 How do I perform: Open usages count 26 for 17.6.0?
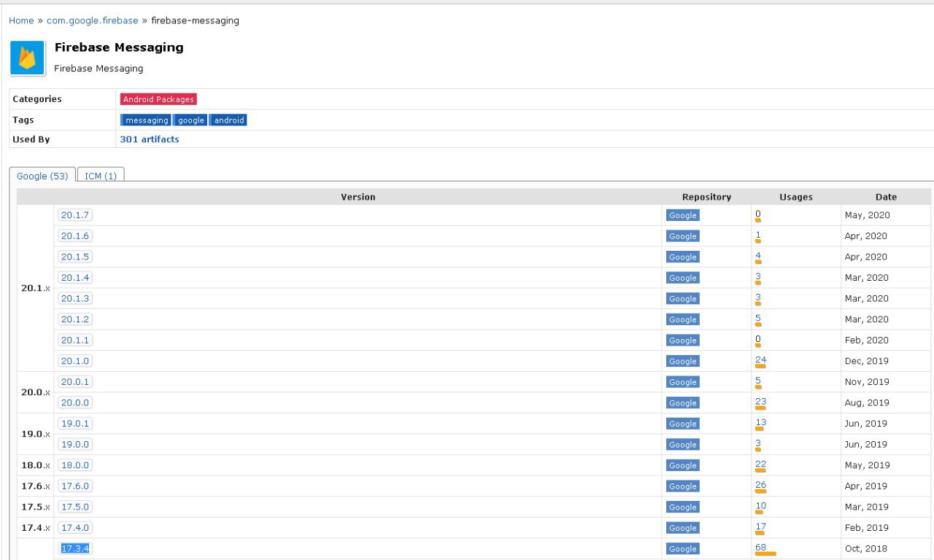760,485
